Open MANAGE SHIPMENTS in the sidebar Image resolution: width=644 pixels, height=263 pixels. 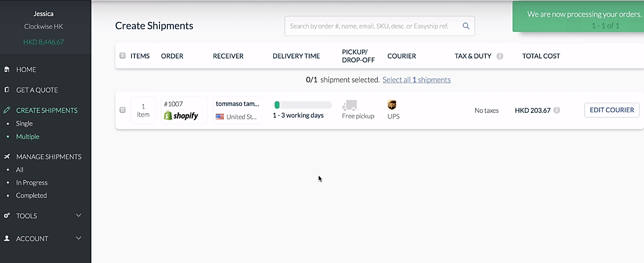[x=49, y=157]
